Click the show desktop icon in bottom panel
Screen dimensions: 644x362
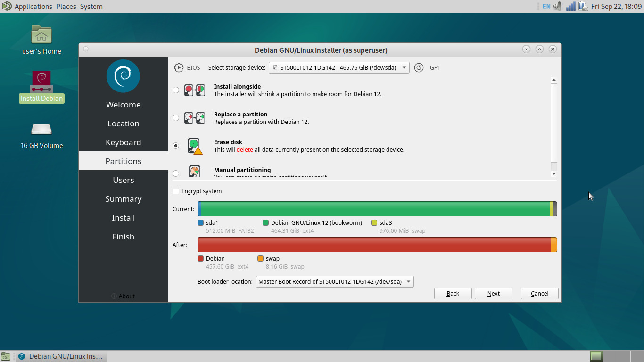coord(6,356)
